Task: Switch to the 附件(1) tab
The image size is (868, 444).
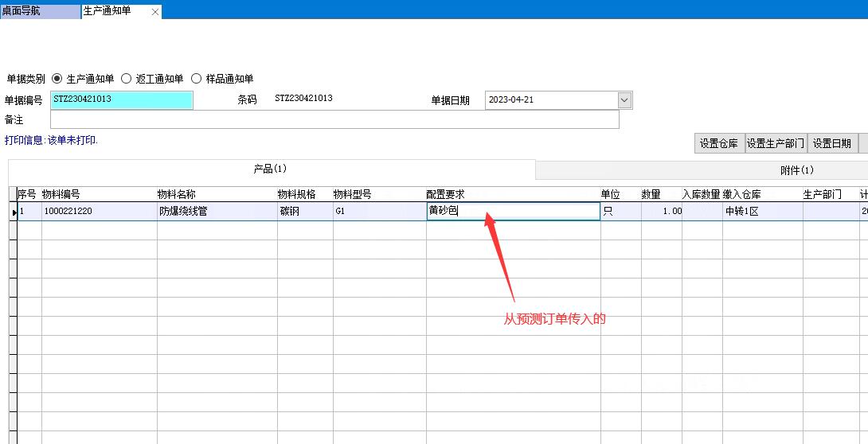Action: click(x=796, y=170)
